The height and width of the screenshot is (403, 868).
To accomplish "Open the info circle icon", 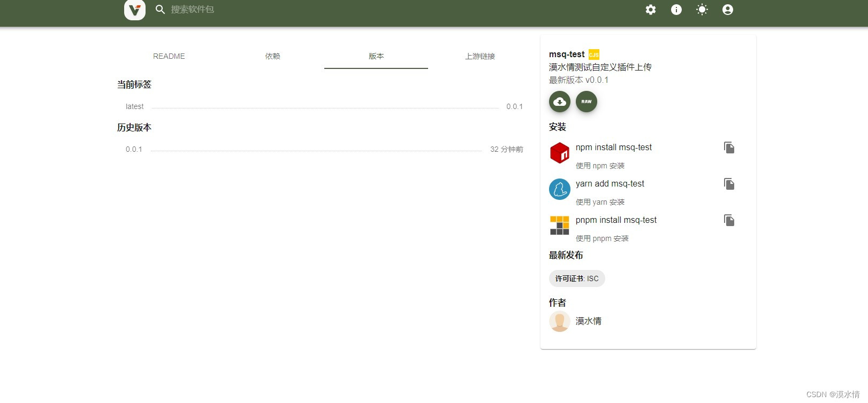I will point(676,10).
